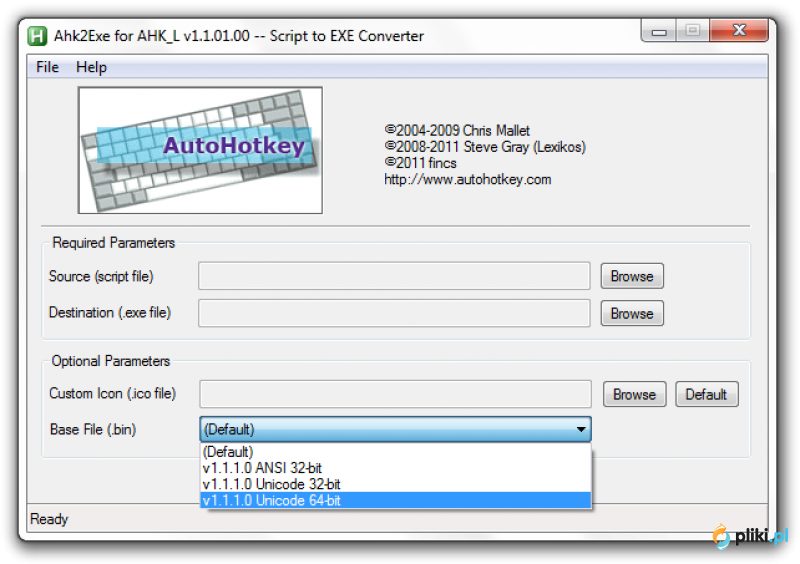
Task: Click inside the Source script file field
Action: tap(394, 276)
